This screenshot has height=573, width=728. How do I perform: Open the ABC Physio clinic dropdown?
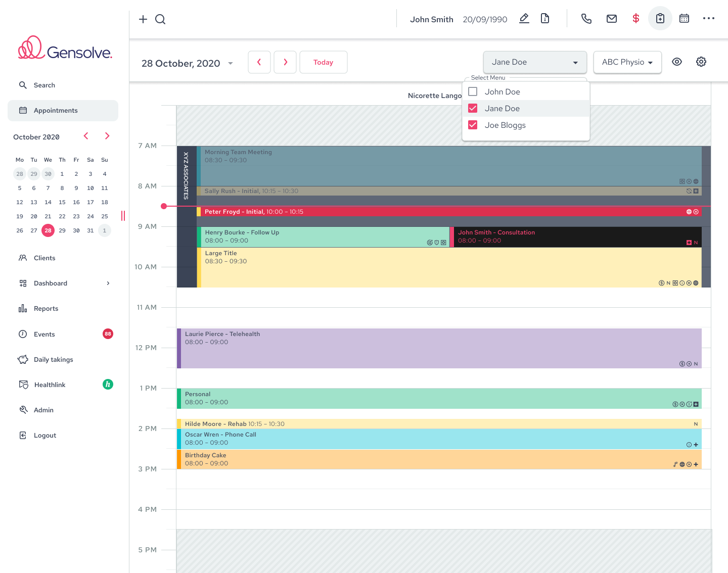coord(627,62)
